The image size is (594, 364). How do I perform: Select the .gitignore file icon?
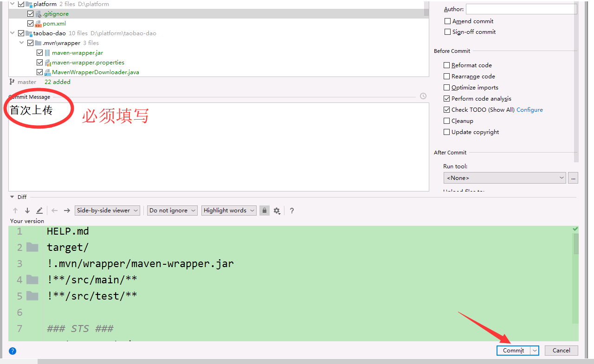[x=39, y=14]
